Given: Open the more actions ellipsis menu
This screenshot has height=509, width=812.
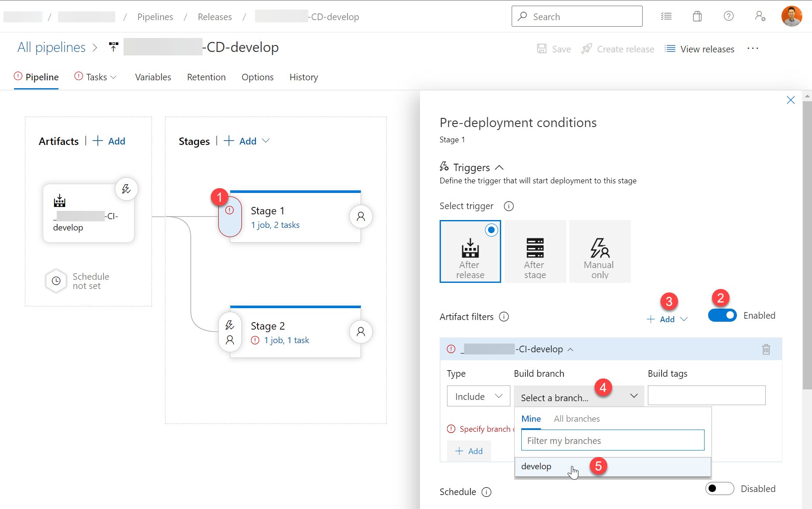Looking at the screenshot, I should pos(753,48).
